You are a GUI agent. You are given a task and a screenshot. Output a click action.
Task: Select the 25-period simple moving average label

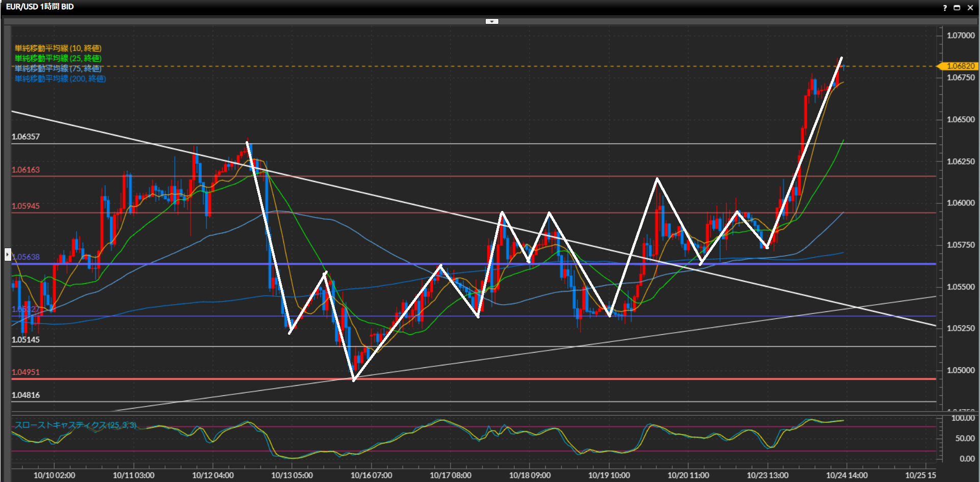click(58, 59)
